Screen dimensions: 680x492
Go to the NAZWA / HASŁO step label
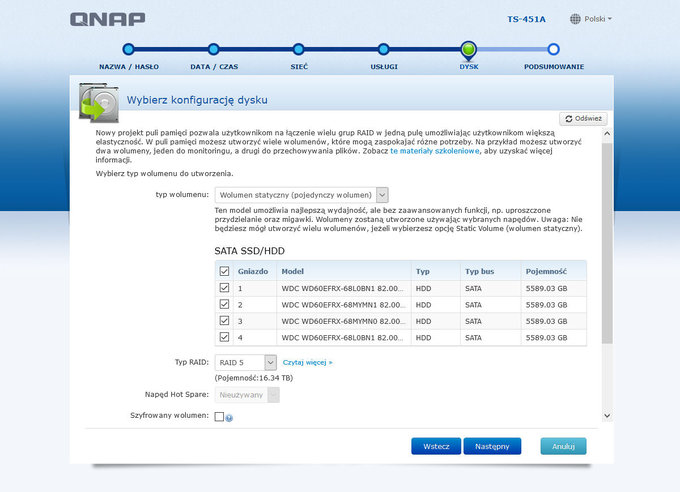[129, 67]
